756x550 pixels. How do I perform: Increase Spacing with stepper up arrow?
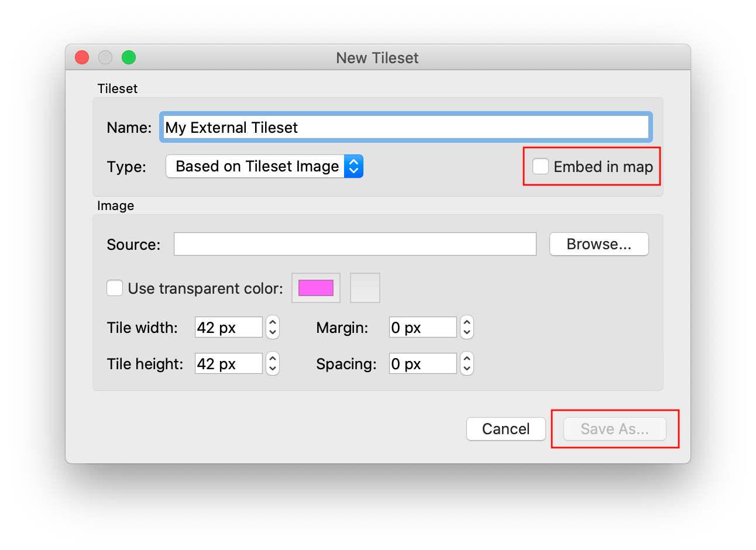tap(466, 359)
